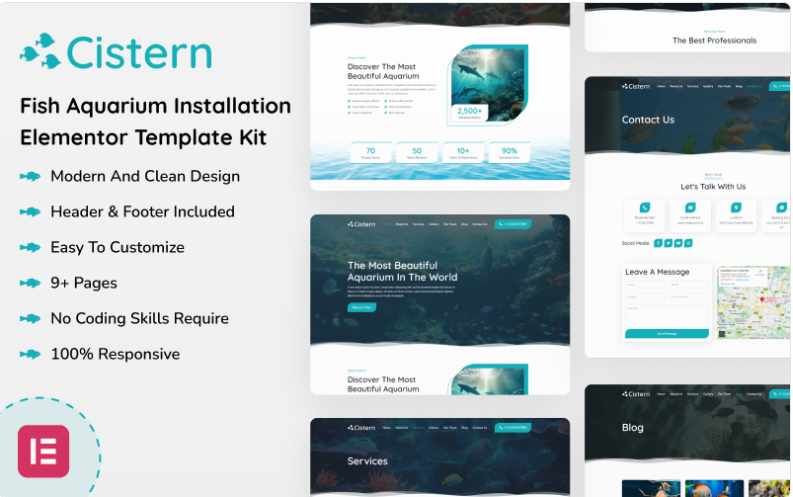Click the three-fish Cistern logo mark
This screenshot has width=793, height=497.
click(x=40, y=51)
